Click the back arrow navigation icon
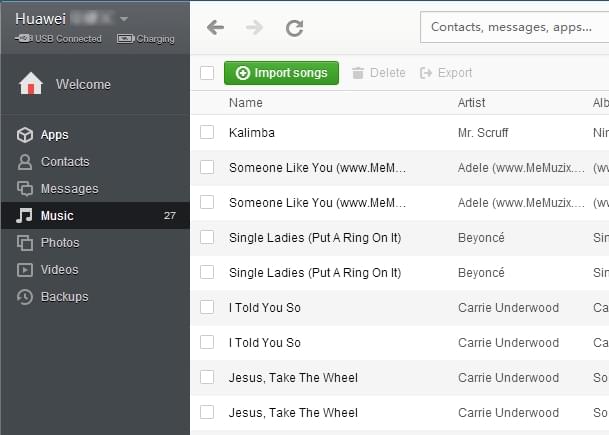The image size is (609, 435). 216,28
